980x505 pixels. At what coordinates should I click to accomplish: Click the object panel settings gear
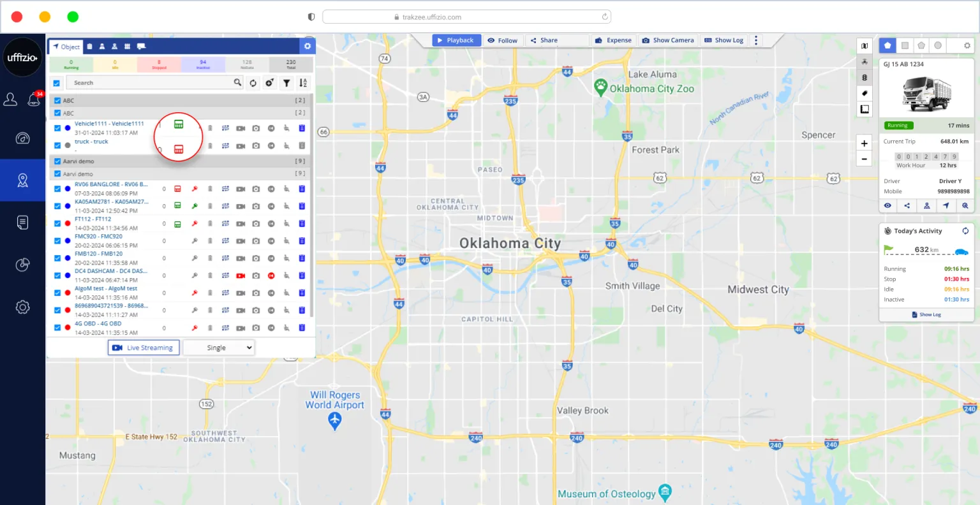click(308, 47)
